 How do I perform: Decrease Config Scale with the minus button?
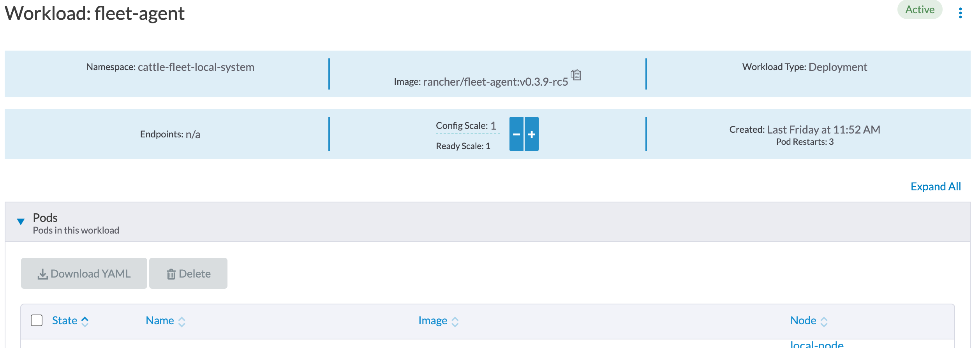point(516,134)
